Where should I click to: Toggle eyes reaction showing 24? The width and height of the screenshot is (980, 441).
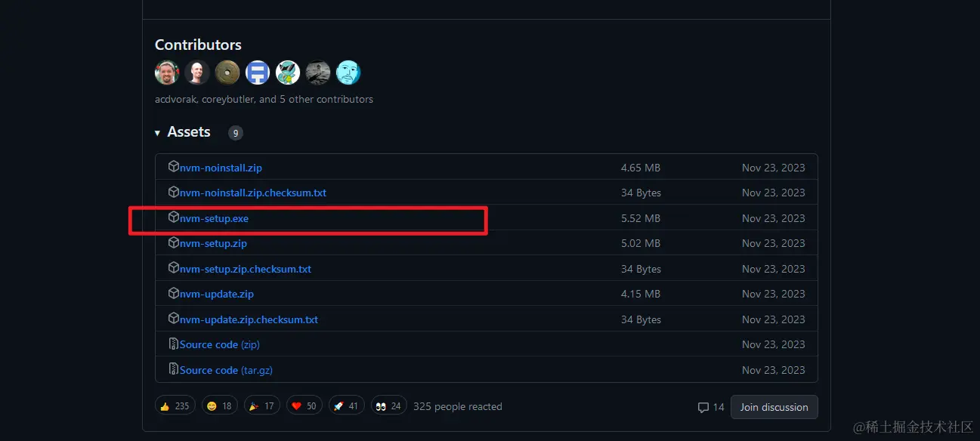(390, 406)
